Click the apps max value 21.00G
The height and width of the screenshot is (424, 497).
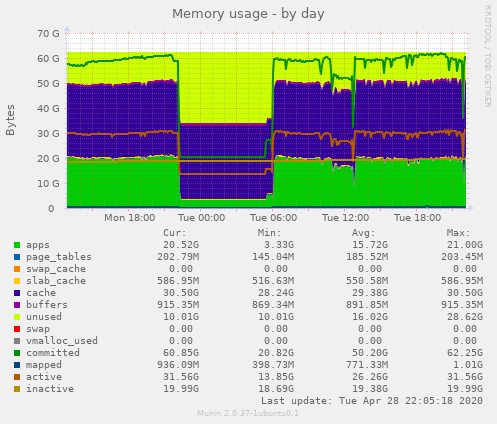tap(465, 245)
